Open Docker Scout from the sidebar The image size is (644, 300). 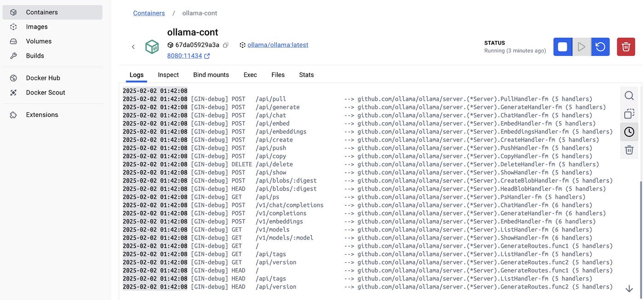tap(52, 92)
